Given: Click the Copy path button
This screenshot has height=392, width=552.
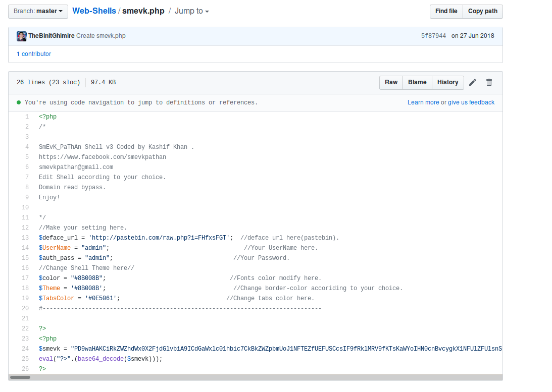Looking at the screenshot, I should pos(483,11).
